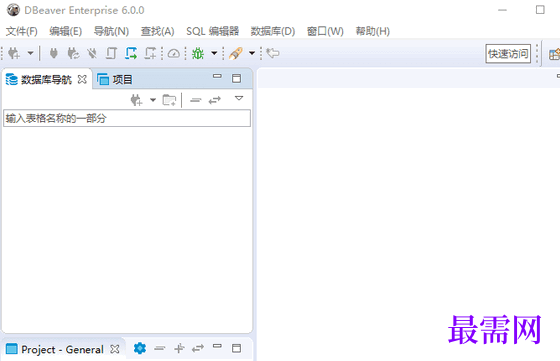Minimize the DBeaver window
Viewport: 560px width, 361px height.
(502, 10)
